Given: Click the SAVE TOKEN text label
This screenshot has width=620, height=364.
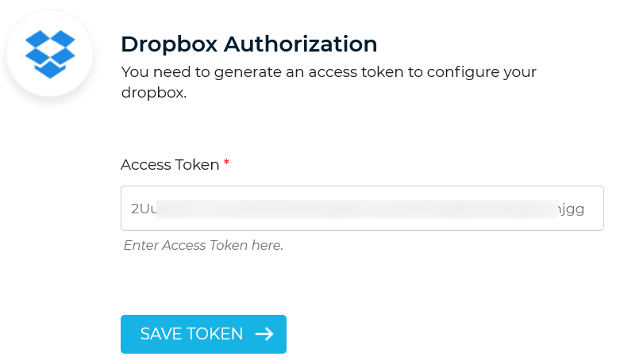Looking at the screenshot, I should click(191, 334).
